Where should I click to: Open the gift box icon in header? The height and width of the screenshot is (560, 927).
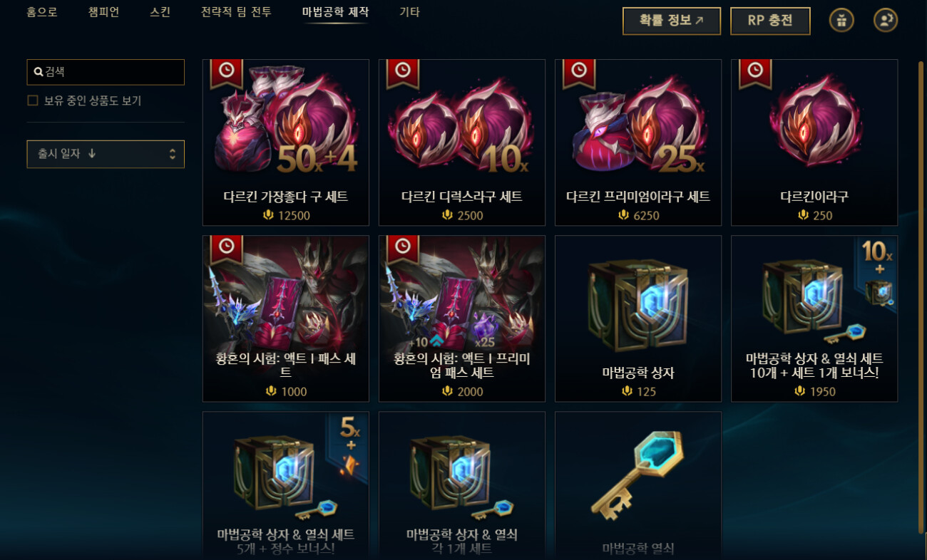(x=841, y=21)
